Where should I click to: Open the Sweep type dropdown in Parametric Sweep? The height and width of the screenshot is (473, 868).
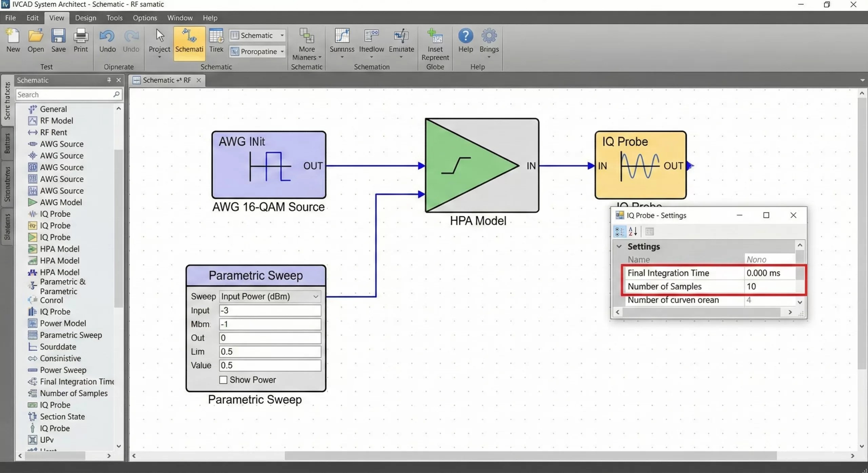coord(315,296)
